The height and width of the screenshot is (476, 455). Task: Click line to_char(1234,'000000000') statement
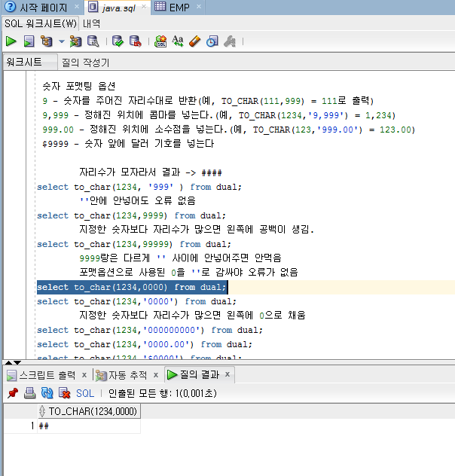tap(150, 330)
